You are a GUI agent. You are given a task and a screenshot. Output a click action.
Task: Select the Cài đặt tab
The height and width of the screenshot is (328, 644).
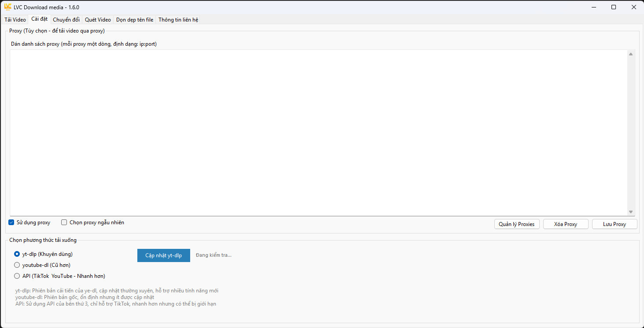pos(40,19)
